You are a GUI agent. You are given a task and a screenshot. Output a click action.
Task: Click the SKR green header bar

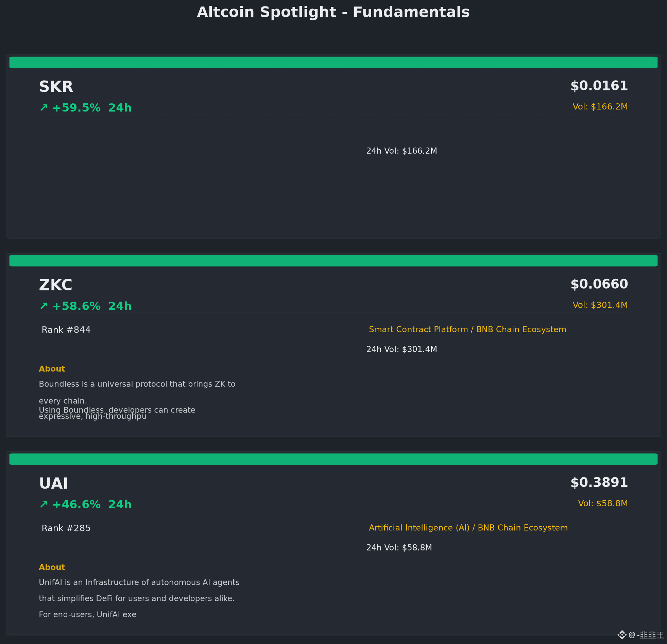click(x=333, y=62)
